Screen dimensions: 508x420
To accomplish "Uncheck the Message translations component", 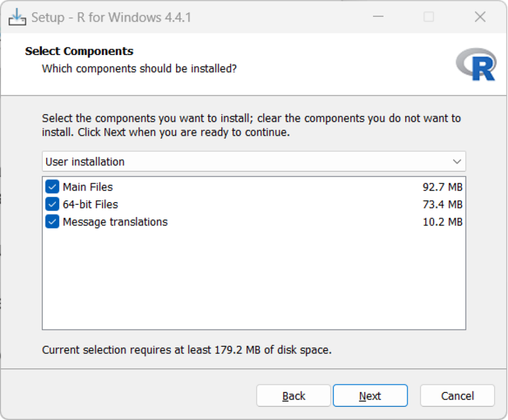I will click(x=52, y=221).
